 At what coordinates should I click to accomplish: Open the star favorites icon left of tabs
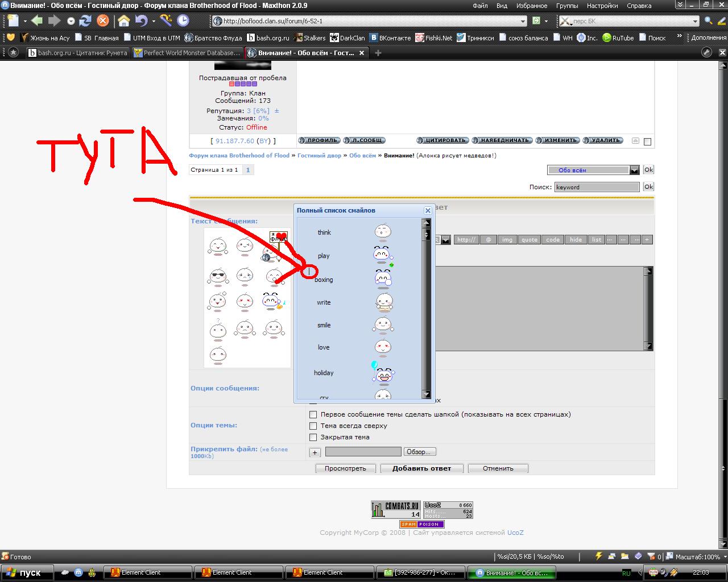(x=14, y=52)
